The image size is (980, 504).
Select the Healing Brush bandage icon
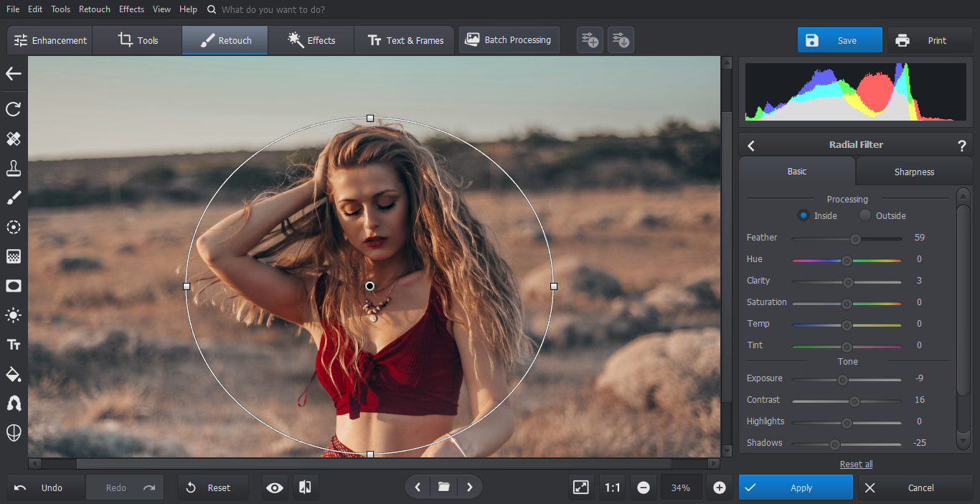tap(13, 139)
